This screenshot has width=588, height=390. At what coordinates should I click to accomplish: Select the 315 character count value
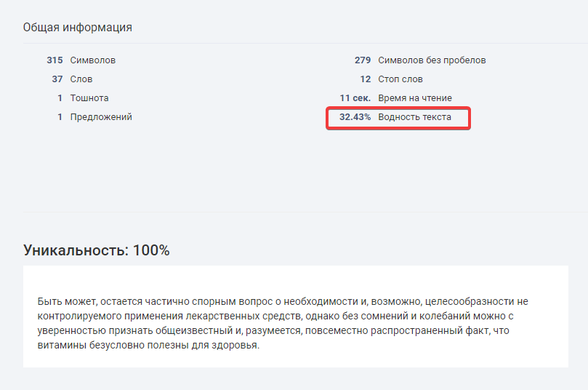click(x=55, y=60)
